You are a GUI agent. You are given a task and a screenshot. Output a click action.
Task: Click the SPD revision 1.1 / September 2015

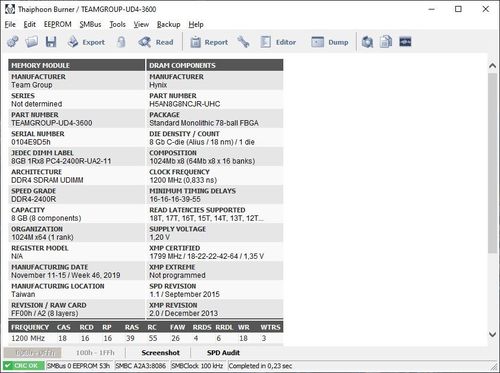coord(184,294)
